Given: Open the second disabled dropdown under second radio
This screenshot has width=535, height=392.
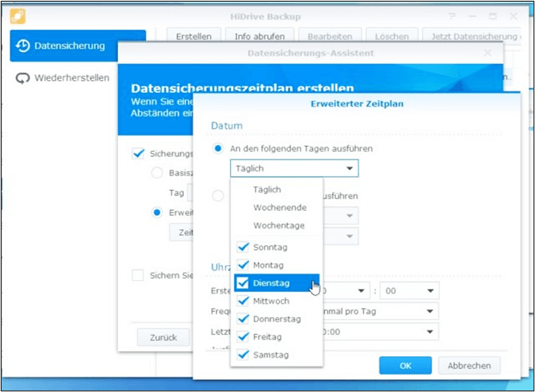Looking at the screenshot, I should coord(340,236).
